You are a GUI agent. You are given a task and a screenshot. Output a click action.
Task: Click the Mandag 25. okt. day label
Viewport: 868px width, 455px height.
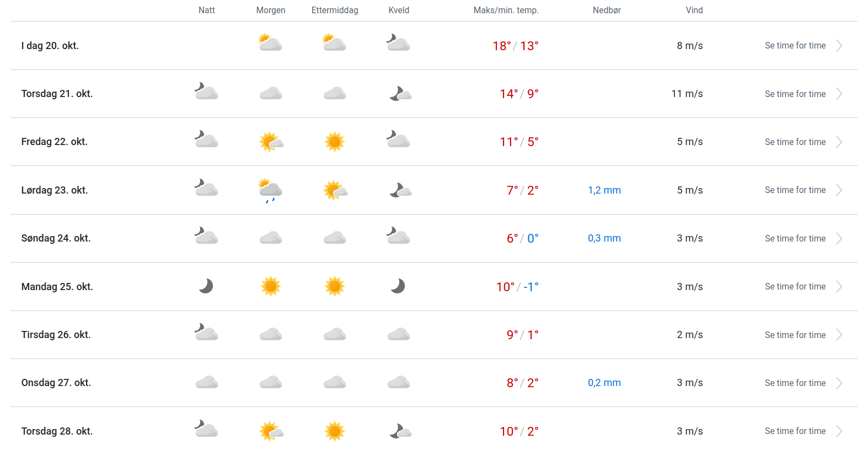(57, 287)
